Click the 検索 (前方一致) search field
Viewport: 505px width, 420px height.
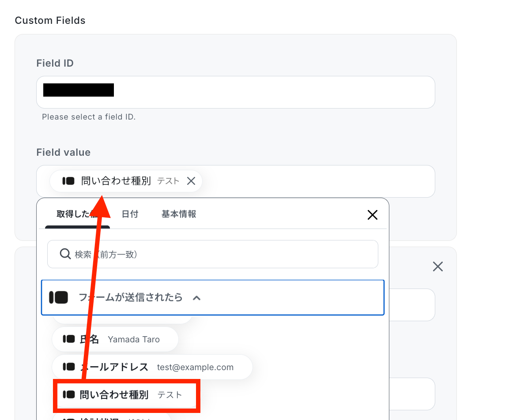coord(213,254)
